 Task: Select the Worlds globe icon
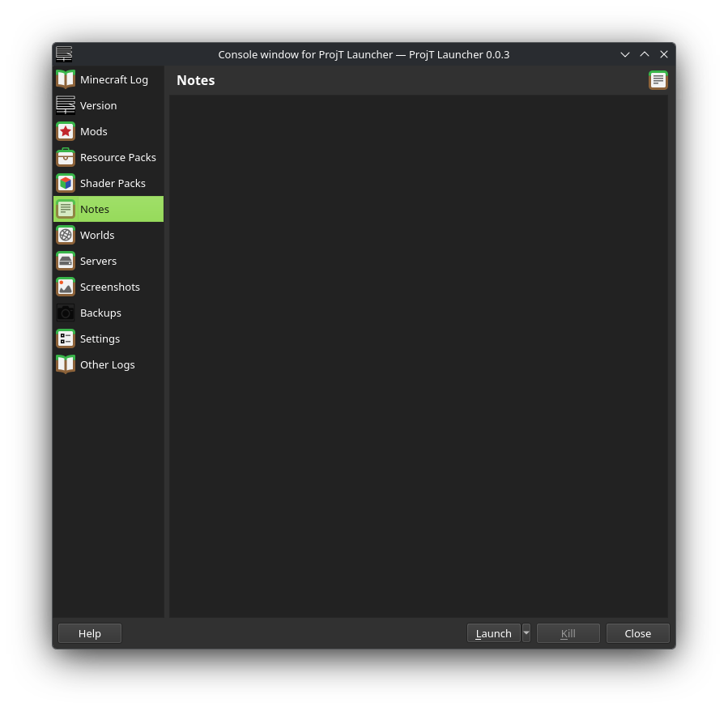coord(65,235)
